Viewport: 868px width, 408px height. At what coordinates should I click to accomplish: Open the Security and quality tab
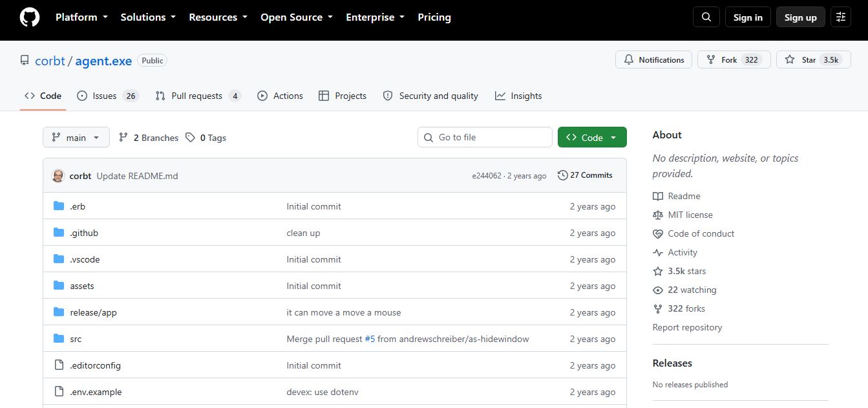pos(430,96)
